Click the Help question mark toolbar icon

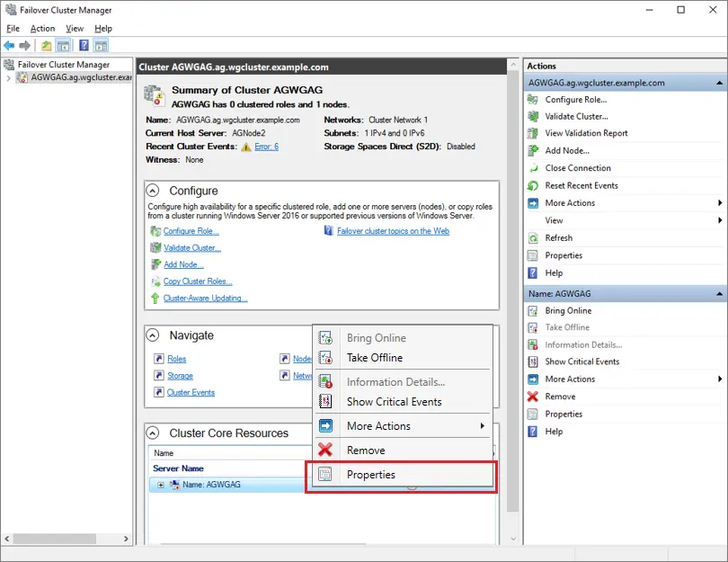click(84, 46)
